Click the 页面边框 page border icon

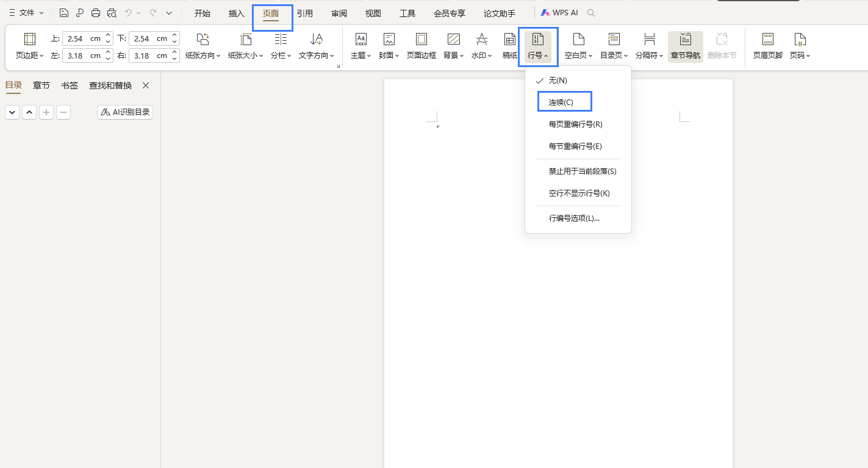pyautogui.click(x=421, y=39)
